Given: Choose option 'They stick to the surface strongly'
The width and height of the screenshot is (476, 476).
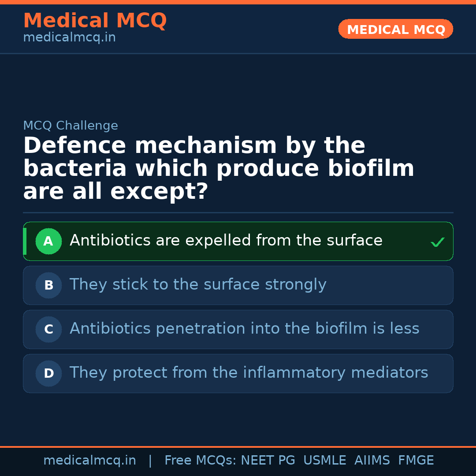Looking at the screenshot, I should pos(198,285).
